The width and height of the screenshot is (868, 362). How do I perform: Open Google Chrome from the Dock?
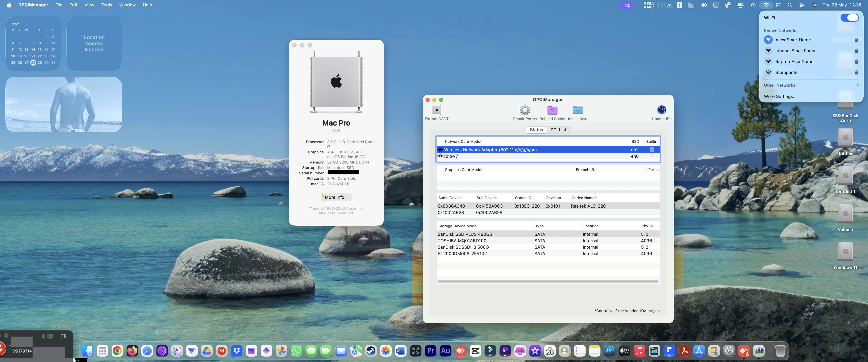coord(117,351)
